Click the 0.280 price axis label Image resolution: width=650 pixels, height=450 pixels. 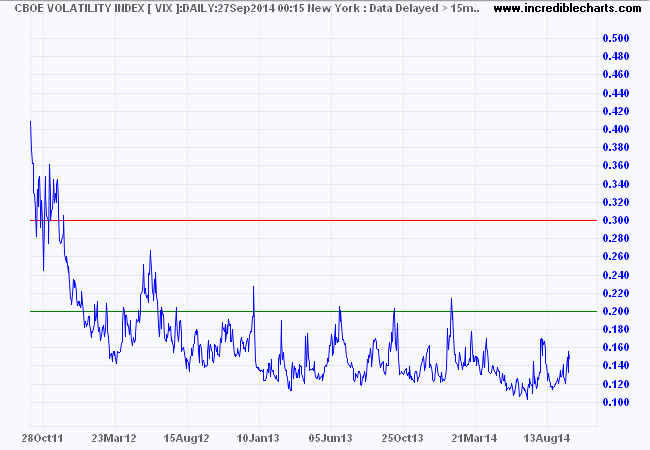pyautogui.click(x=616, y=238)
